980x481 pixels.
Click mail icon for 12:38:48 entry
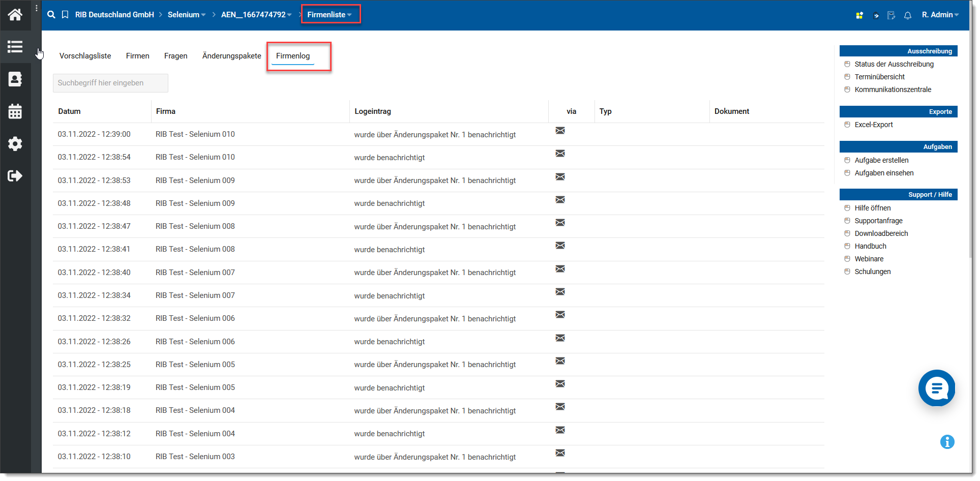point(560,200)
